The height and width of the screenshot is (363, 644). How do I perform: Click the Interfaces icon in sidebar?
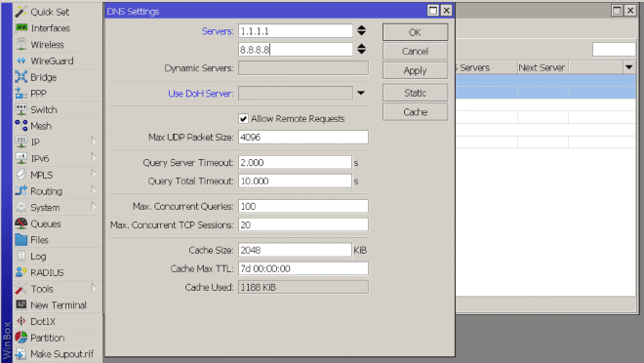(x=20, y=27)
